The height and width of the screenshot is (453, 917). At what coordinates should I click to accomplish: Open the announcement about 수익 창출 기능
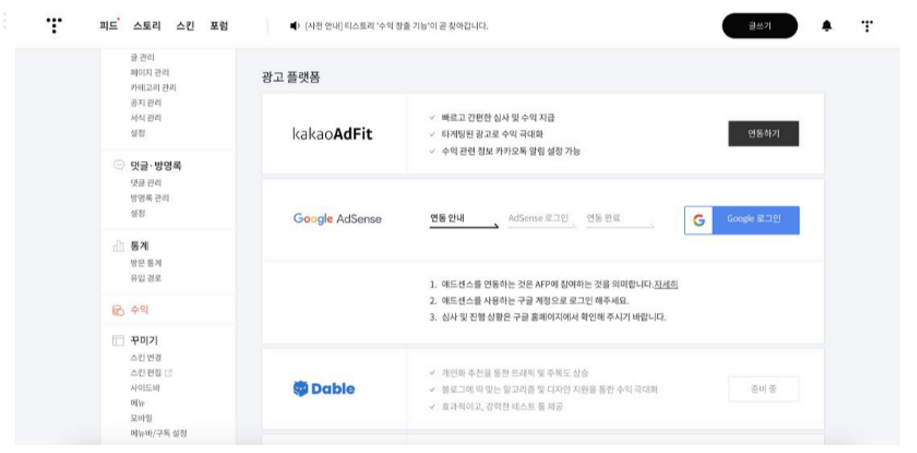(397, 26)
